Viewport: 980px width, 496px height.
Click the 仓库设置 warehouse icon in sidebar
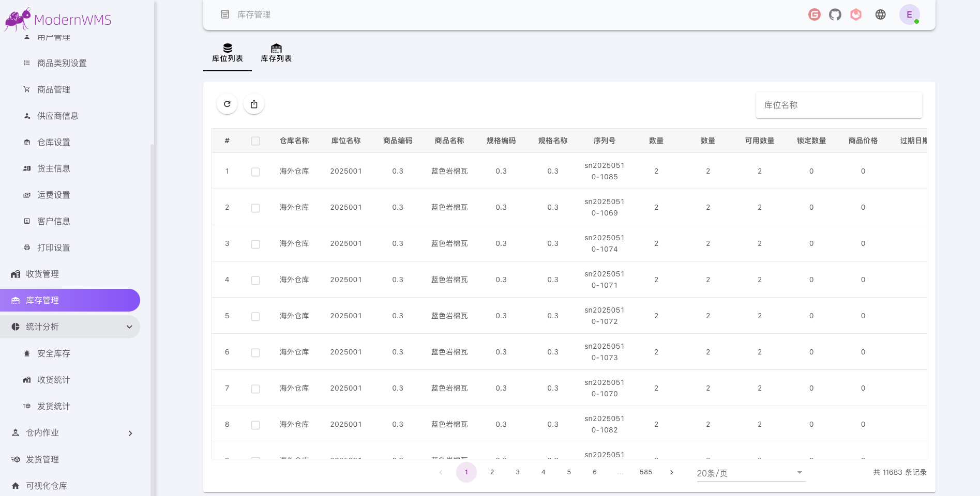click(x=27, y=142)
